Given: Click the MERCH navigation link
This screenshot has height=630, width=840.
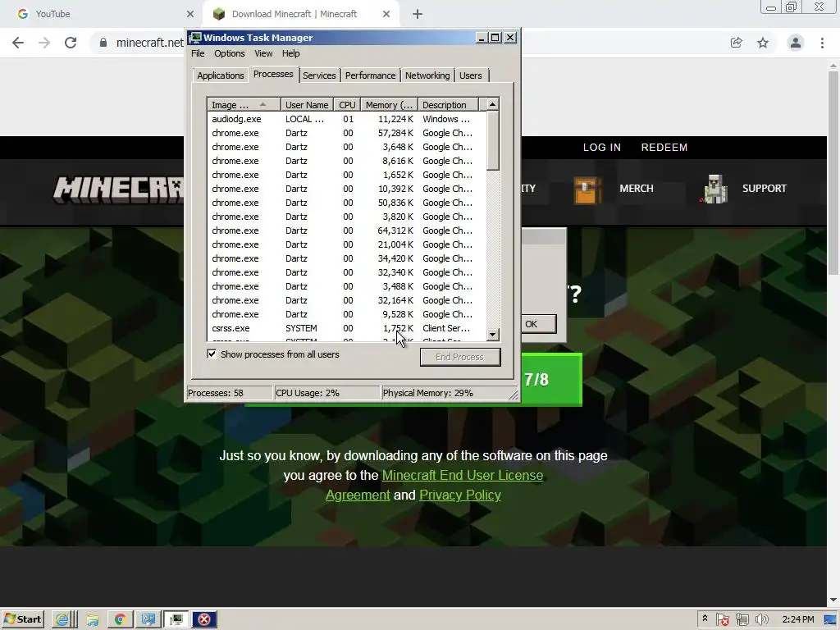Looking at the screenshot, I should pyautogui.click(x=637, y=189).
